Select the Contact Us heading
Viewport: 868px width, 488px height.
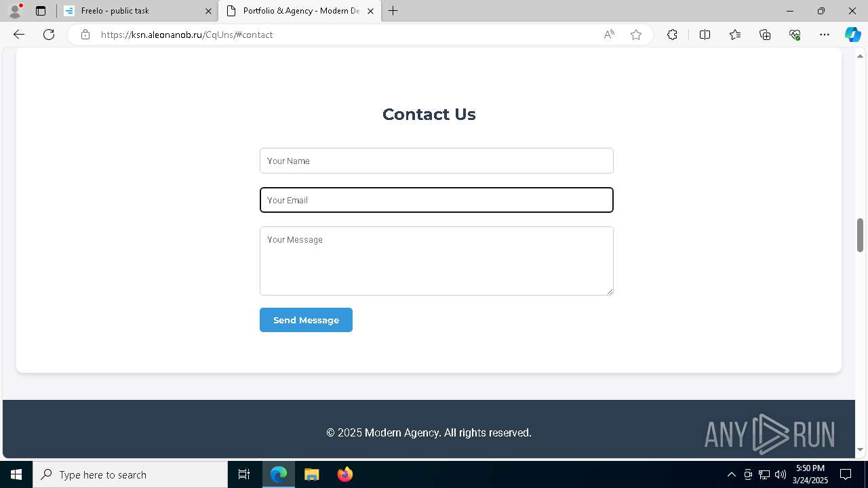[x=429, y=114]
